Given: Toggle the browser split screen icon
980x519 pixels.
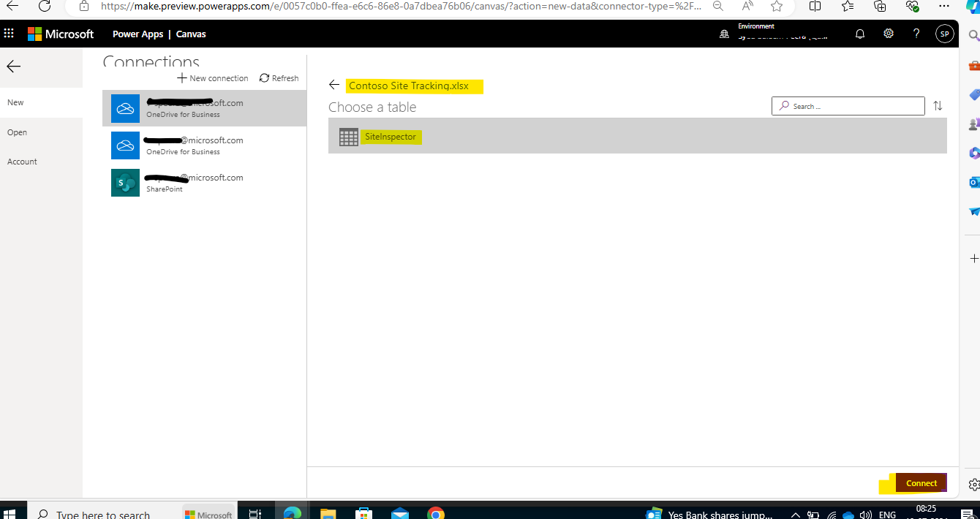Looking at the screenshot, I should [x=815, y=6].
